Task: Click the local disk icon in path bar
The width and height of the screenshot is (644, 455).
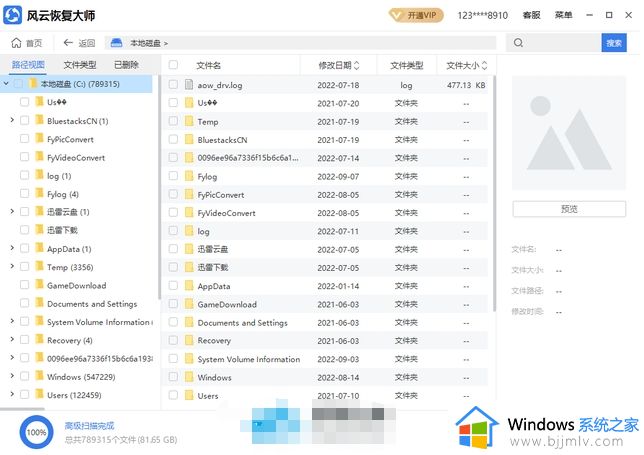Action: (x=117, y=43)
